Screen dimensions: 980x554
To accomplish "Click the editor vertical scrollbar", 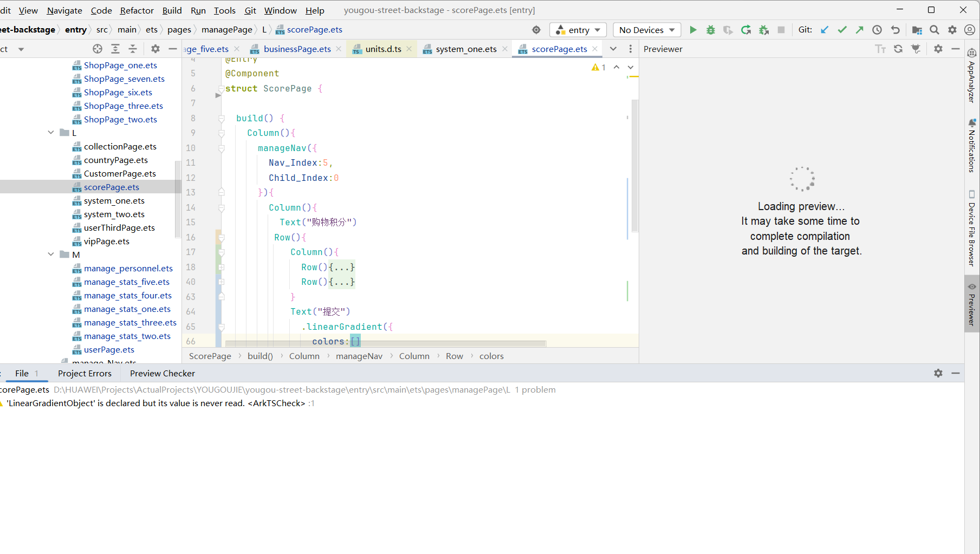I will pos(634,165).
